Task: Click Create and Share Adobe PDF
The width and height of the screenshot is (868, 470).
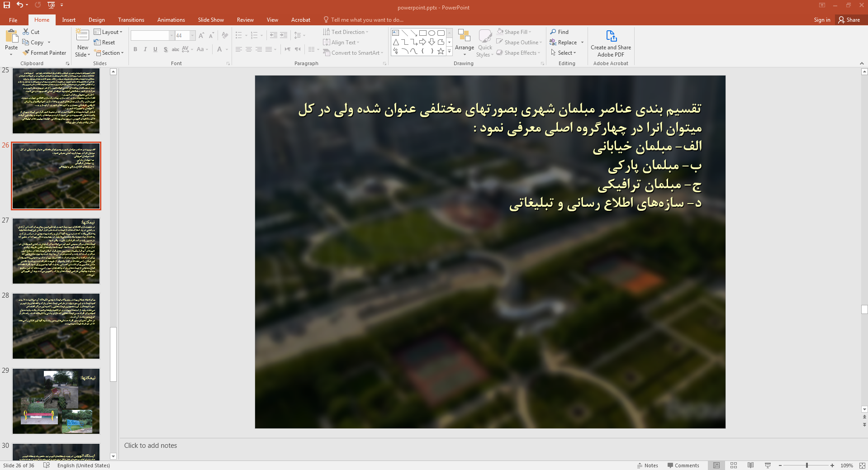Action: click(x=611, y=43)
